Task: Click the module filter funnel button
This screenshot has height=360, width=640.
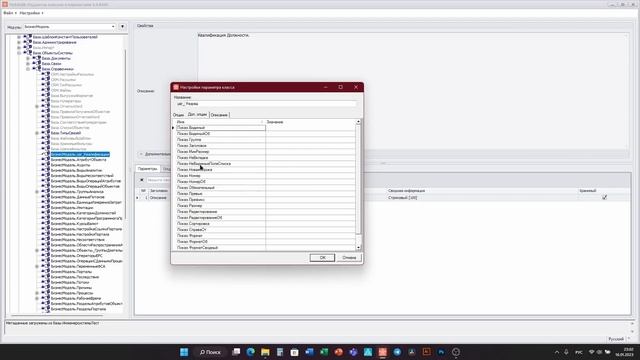Action: click(122, 27)
